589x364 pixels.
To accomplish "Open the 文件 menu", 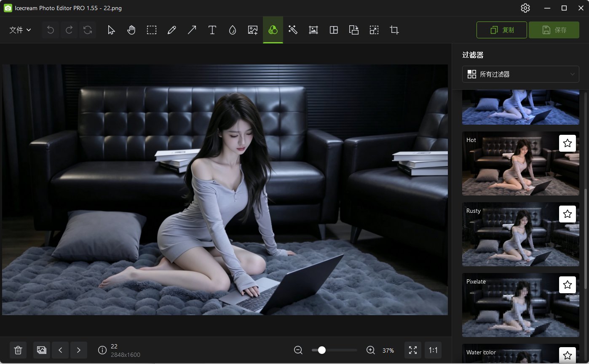I will point(20,30).
